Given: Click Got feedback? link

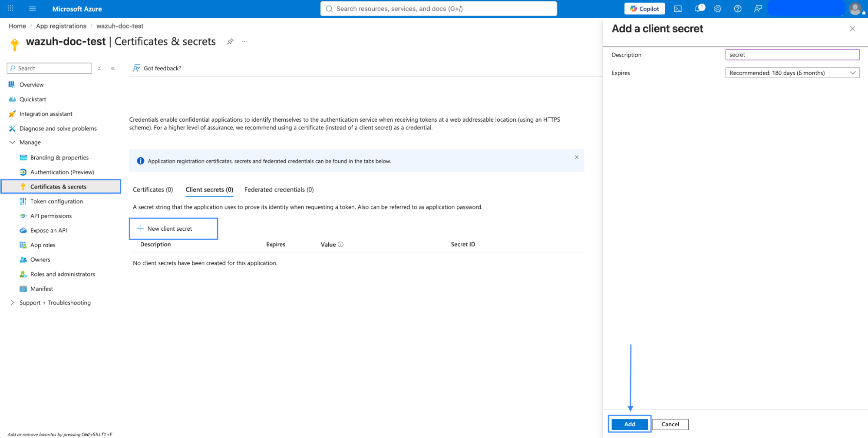Looking at the screenshot, I should [157, 68].
